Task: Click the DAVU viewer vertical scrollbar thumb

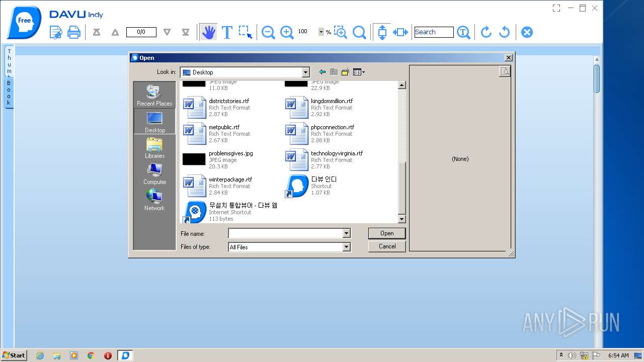Action: [597, 79]
